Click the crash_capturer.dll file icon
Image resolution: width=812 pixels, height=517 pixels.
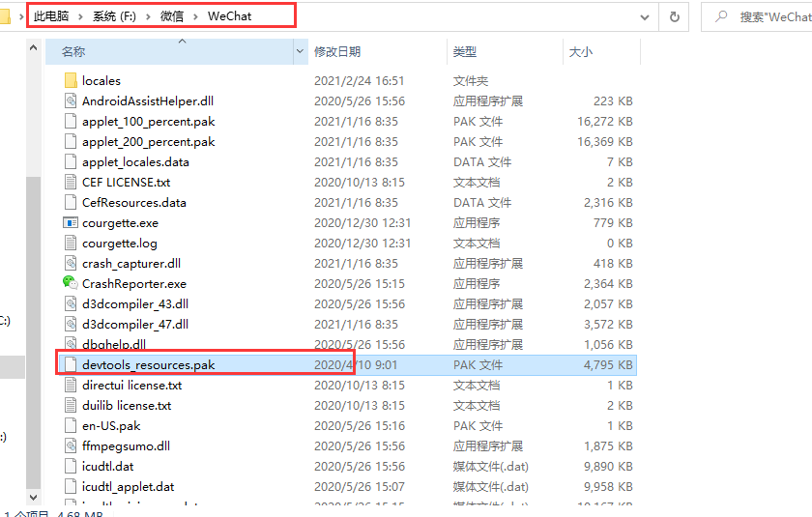coord(71,263)
